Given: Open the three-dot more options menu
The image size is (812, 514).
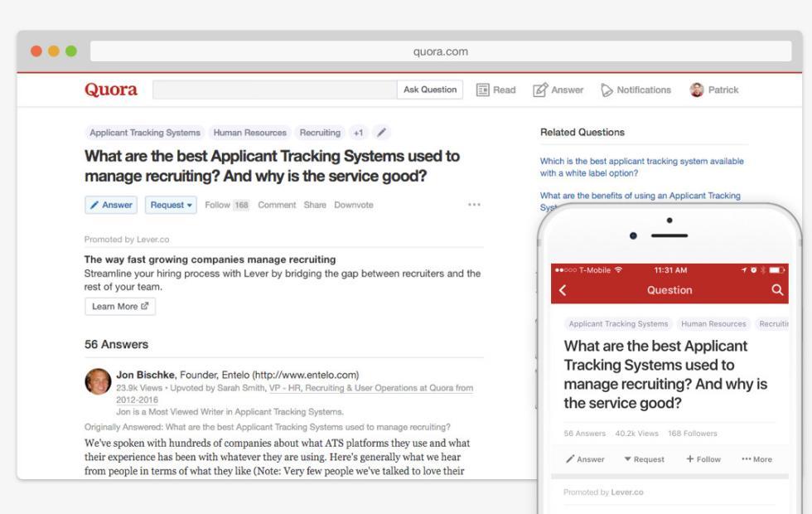Looking at the screenshot, I should [x=474, y=205].
